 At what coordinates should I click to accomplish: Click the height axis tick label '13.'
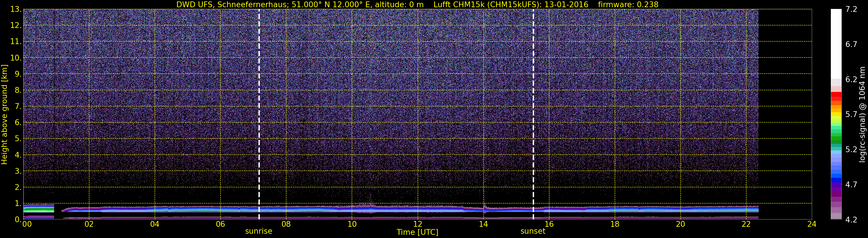click(16, 10)
